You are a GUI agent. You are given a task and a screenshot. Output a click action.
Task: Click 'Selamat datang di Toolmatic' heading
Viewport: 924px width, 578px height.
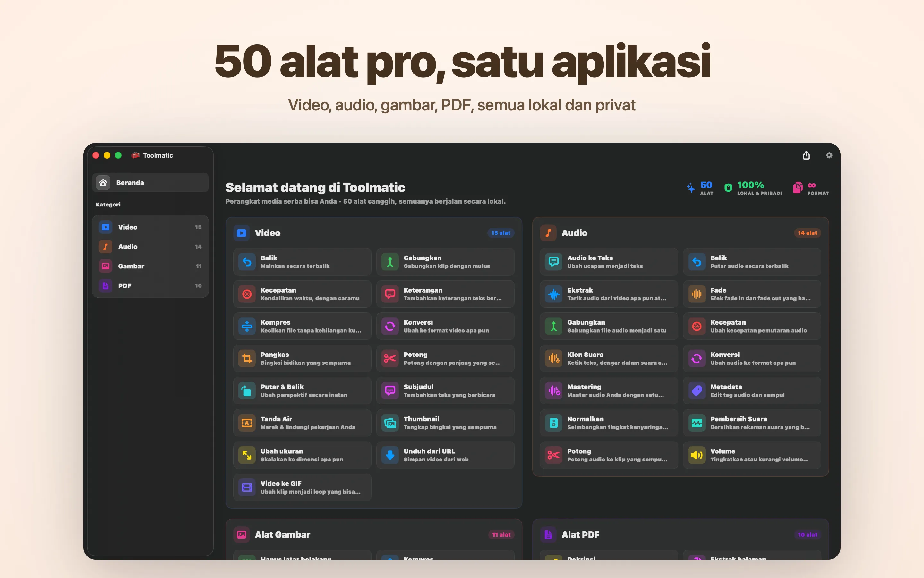[315, 187]
